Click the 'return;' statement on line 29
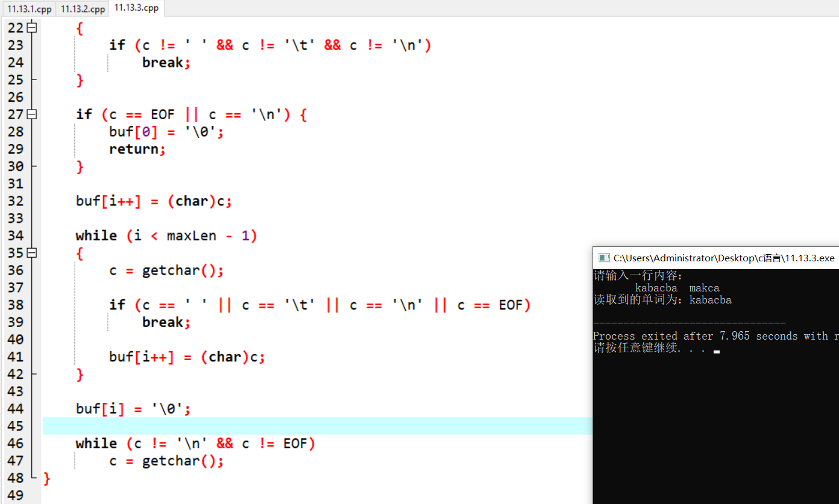Viewport: 839px width, 504px height. 137,149
